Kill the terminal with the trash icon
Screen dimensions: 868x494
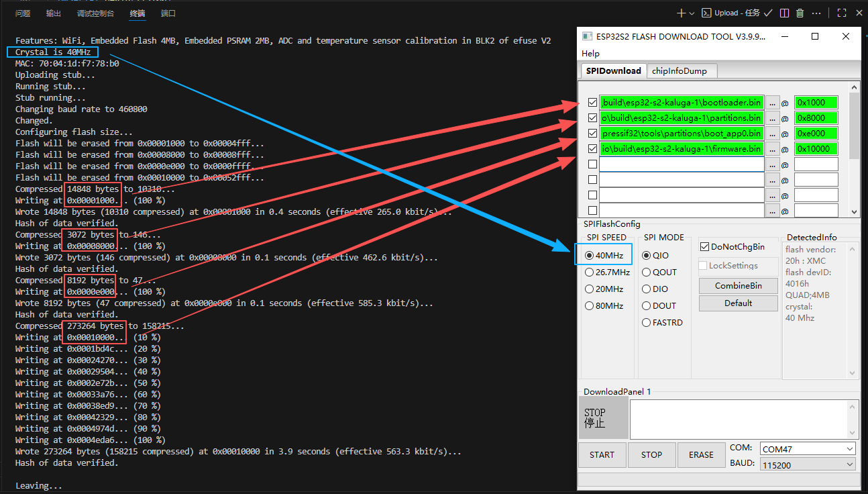pos(800,13)
